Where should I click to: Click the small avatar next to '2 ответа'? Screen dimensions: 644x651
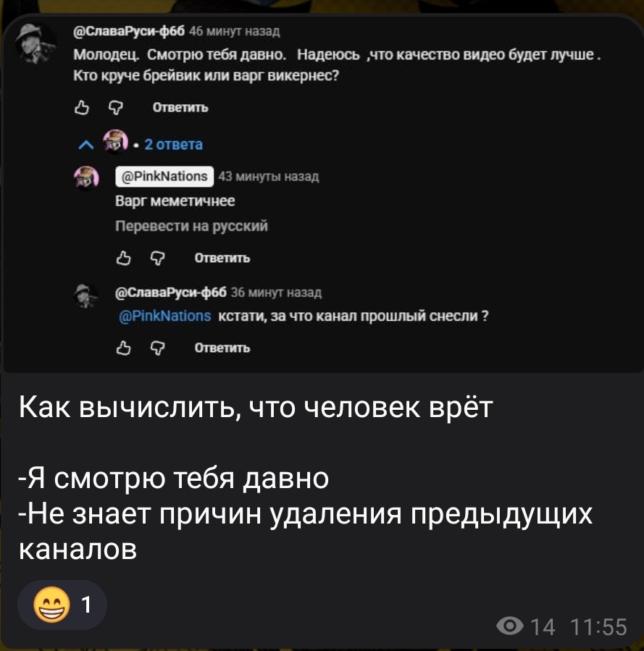[x=115, y=140]
